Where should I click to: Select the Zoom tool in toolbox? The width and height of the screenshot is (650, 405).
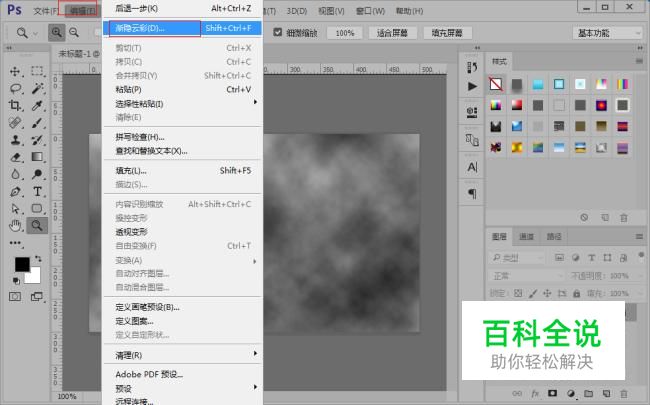tap(37, 226)
